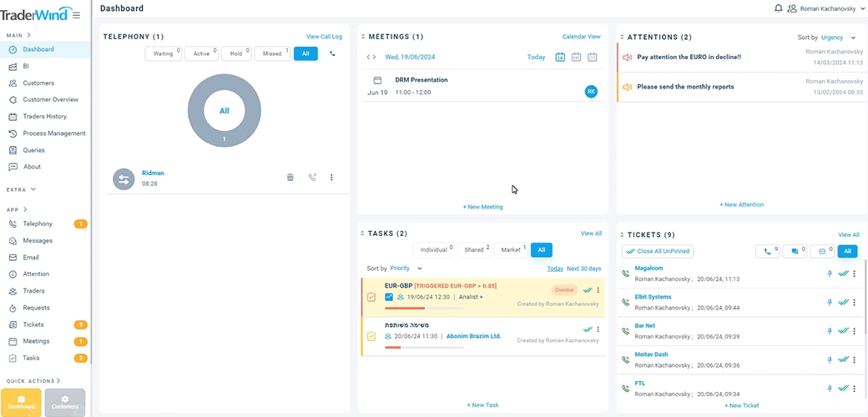This screenshot has height=417, width=868.
Task: Open more options for Elbit Systems ticket
Action: (x=855, y=302)
